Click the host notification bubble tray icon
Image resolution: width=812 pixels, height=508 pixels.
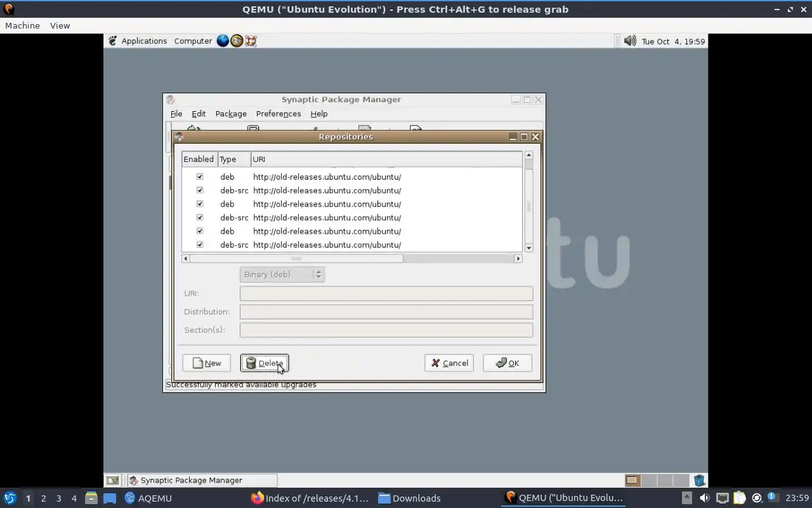pos(773,497)
